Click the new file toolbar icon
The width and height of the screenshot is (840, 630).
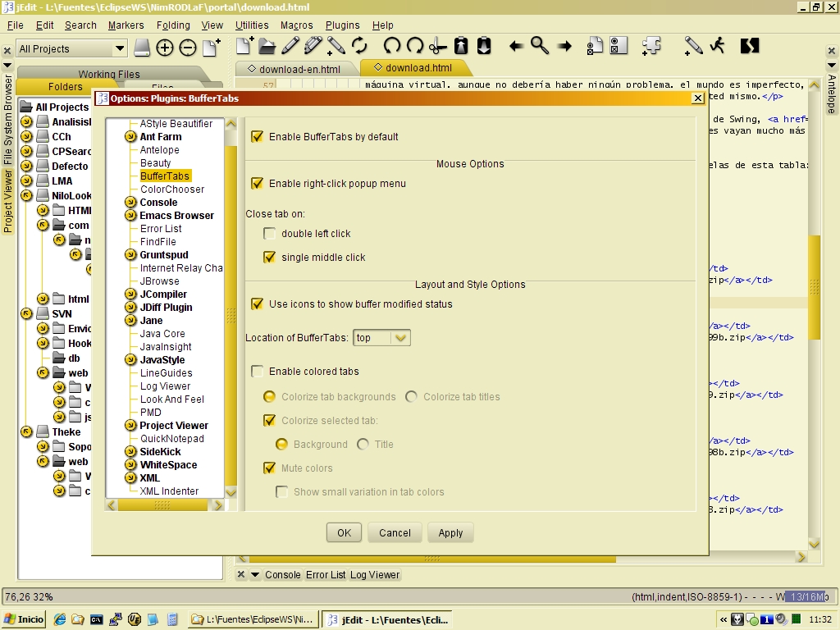tap(244, 46)
